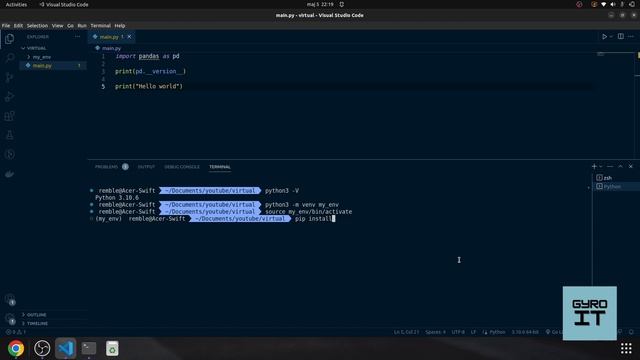Create a new terminal with plus icon
This screenshot has height=360, width=640.
tap(594, 167)
